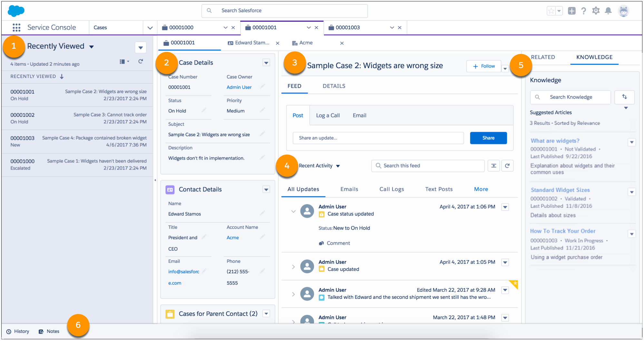
Task: Expand the Case updated feed item
Action: pos(293,267)
